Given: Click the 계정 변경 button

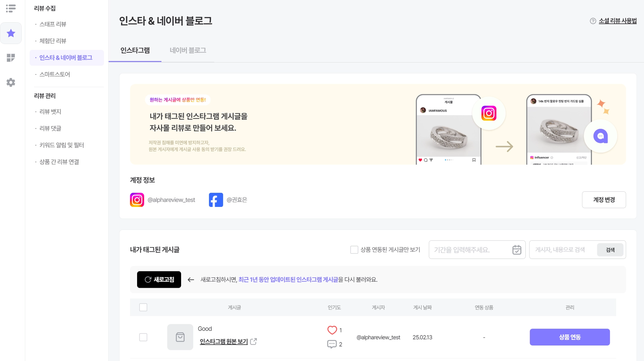Looking at the screenshot, I should click(603, 200).
